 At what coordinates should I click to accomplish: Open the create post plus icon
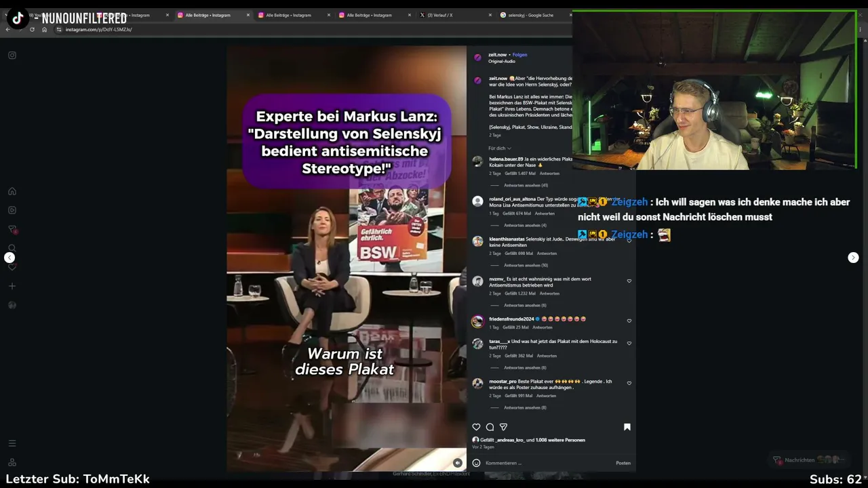12,286
